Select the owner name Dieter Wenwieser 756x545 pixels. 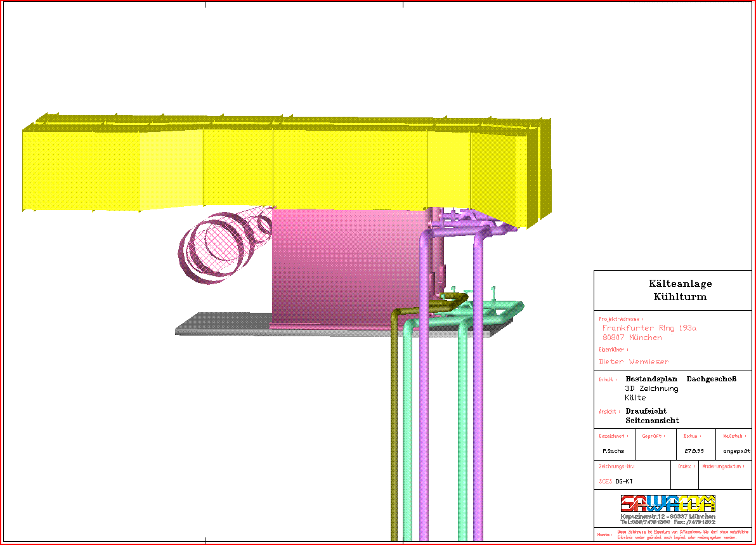[x=634, y=362]
